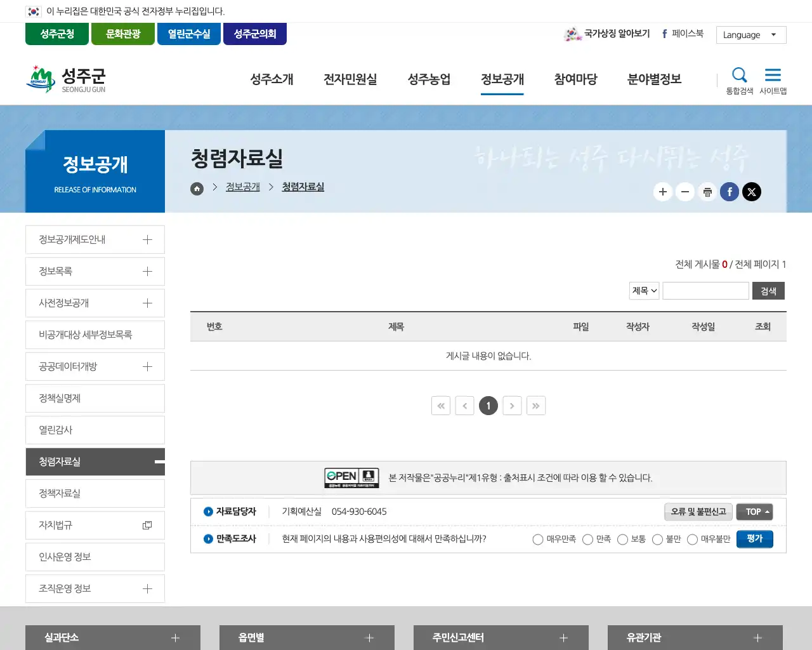Open the Language dropdown
This screenshot has height=650, width=812.
click(751, 35)
